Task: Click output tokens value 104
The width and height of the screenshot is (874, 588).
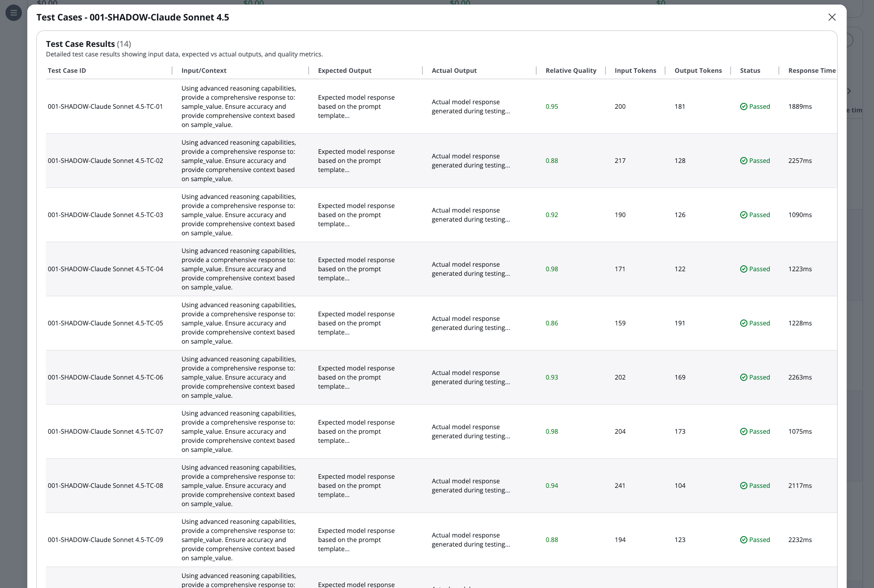Action: (680, 486)
